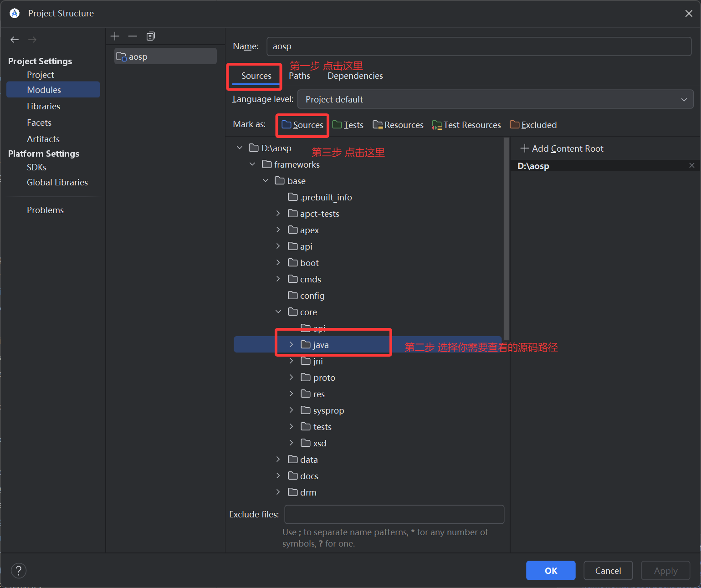701x588 pixels.
Task: Click the folder tree vertical scrollbar
Action: coord(507,239)
